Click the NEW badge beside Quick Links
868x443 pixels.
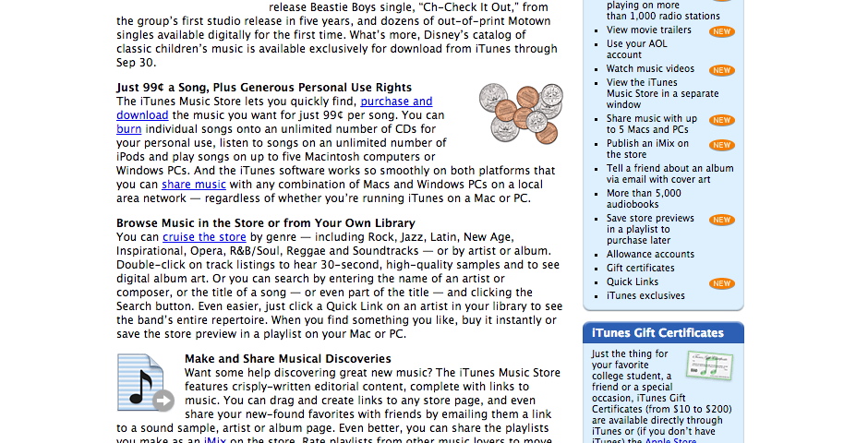coord(722,283)
